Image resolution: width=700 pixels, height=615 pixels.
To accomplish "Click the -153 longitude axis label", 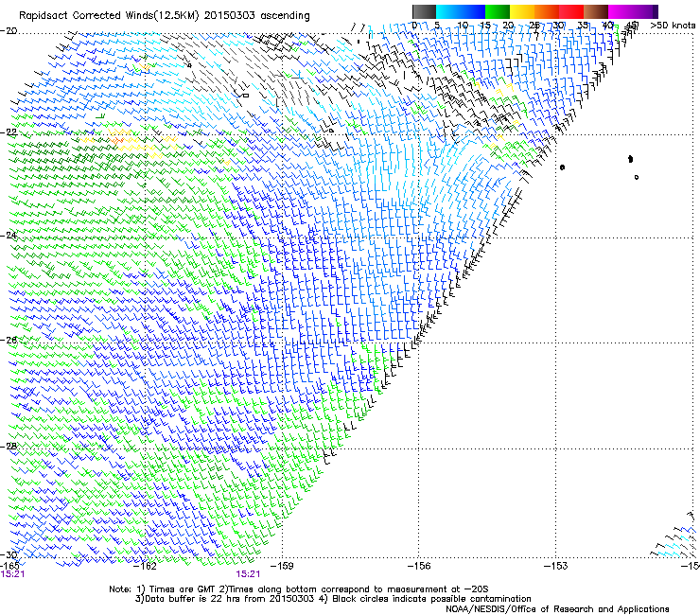I will pyautogui.click(x=555, y=567).
